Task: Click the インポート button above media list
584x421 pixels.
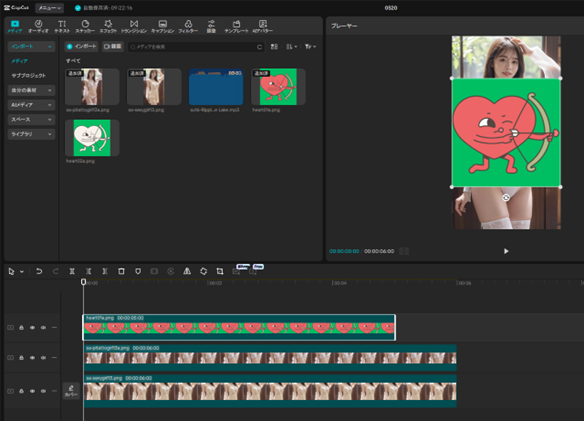Action: pyautogui.click(x=81, y=47)
